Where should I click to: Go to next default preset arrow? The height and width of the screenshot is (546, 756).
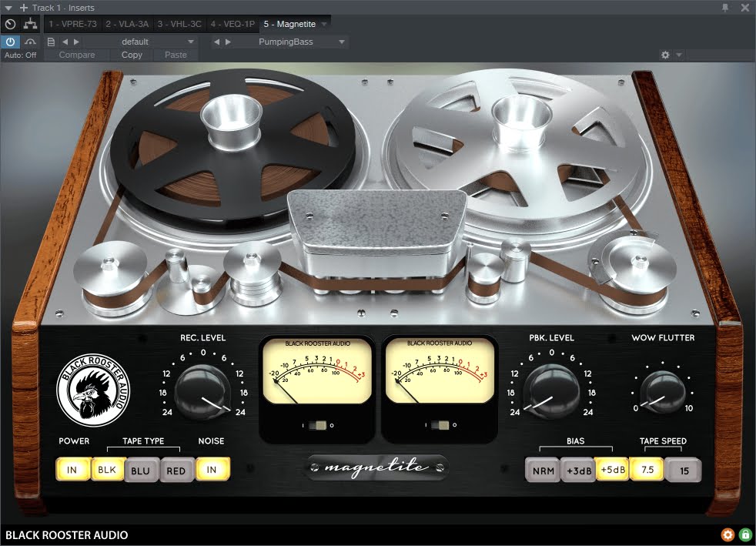tap(76, 42)
